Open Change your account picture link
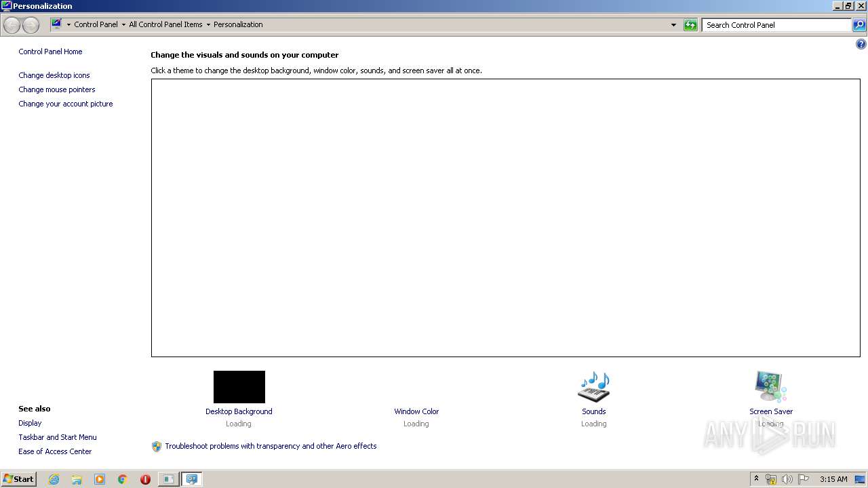 coord(66,104)
